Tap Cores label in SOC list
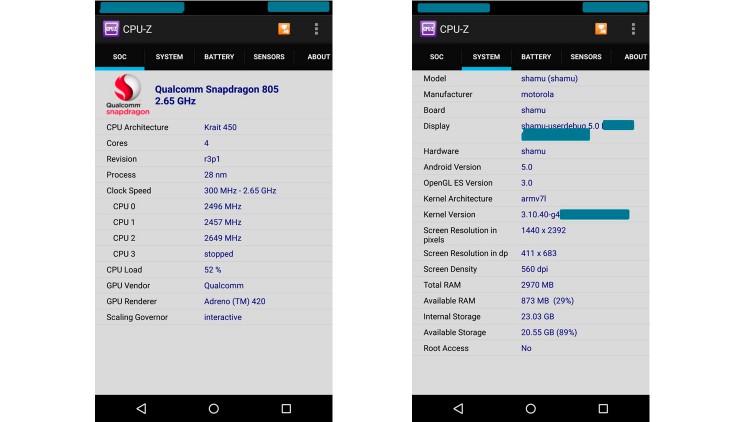This screenshot has height=422, width=750. (x=117, y=143)
